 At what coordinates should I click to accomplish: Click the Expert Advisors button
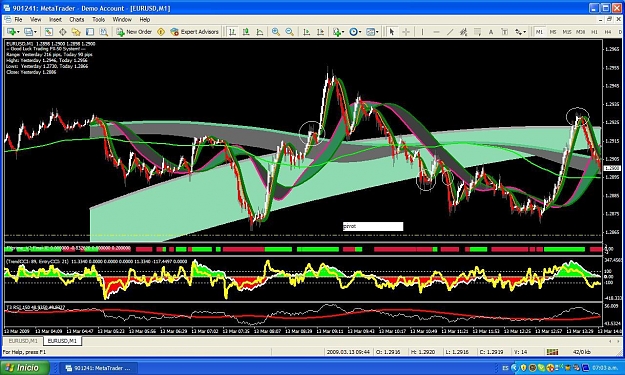pyautogui.click(x=195, y=32)
